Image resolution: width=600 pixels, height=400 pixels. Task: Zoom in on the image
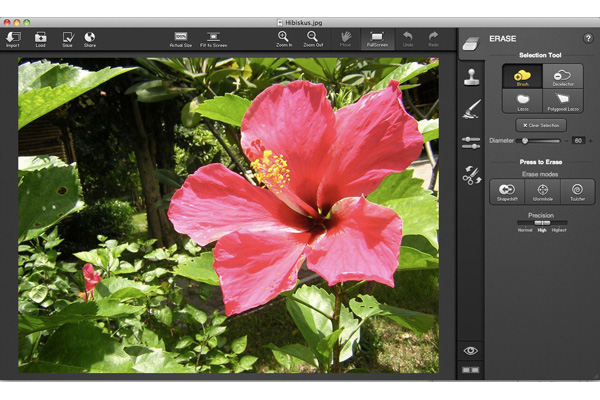tap(283, 38)
